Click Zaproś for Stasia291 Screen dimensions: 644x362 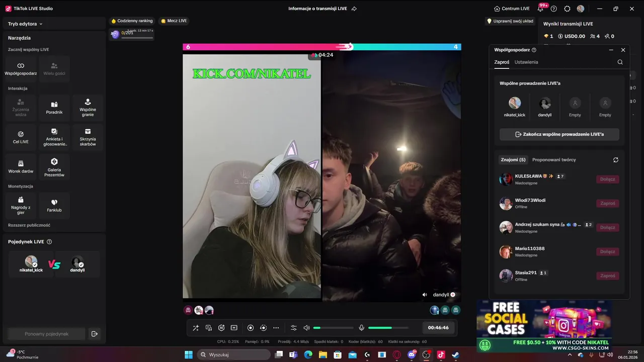[x=607, y=276]
